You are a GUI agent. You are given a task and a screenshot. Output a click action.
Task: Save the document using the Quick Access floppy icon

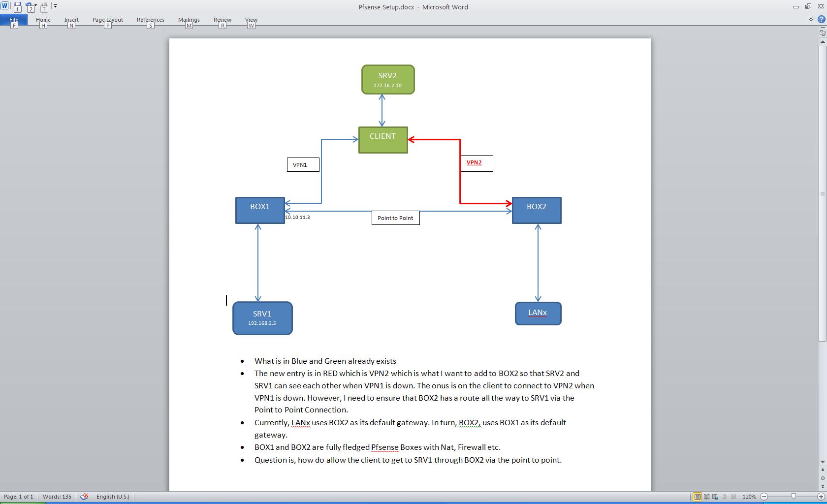(x=17, y=7)
